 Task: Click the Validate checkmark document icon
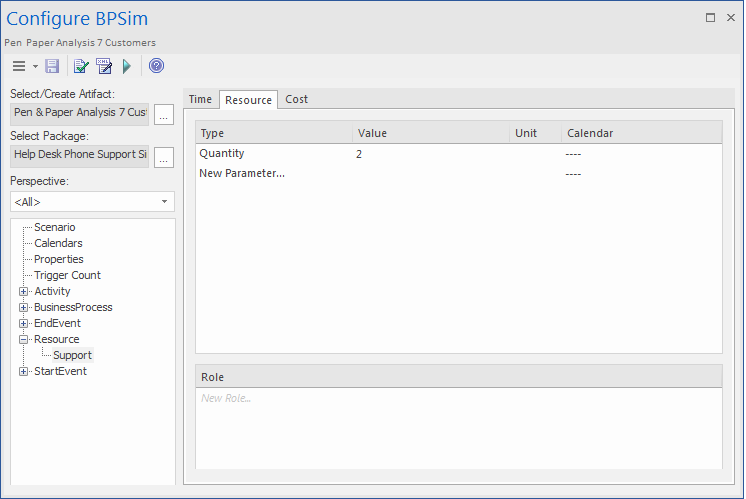point(82,66)
